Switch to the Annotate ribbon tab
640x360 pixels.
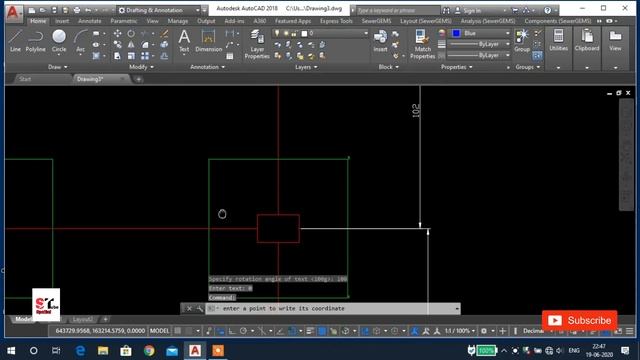coord(90,21)
